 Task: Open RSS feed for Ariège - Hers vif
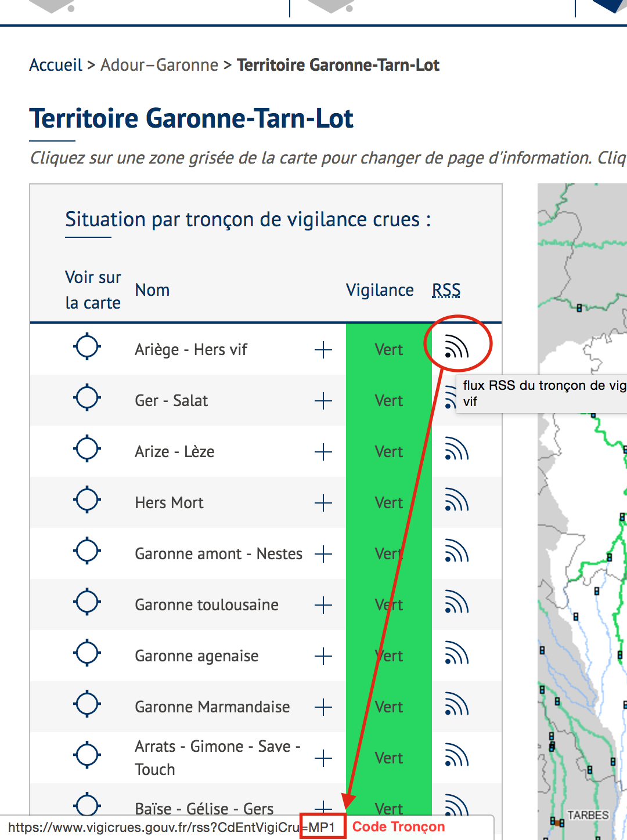[x=456, y=347]
